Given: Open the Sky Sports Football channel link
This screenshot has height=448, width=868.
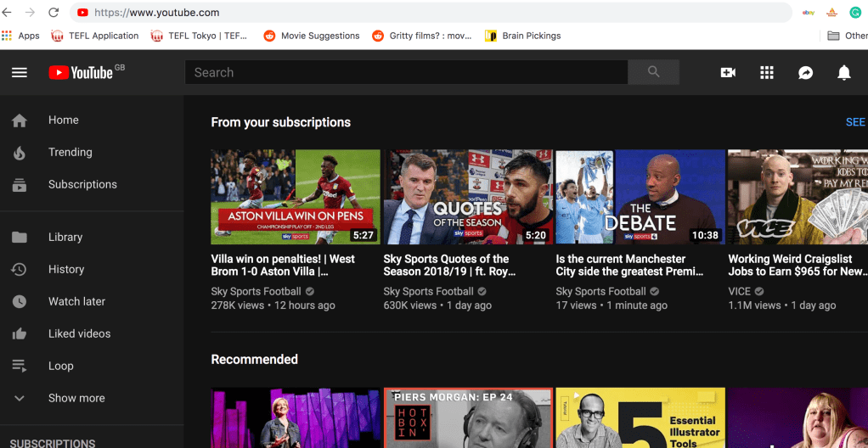Looking at the screenshot, I should (256, 292).
